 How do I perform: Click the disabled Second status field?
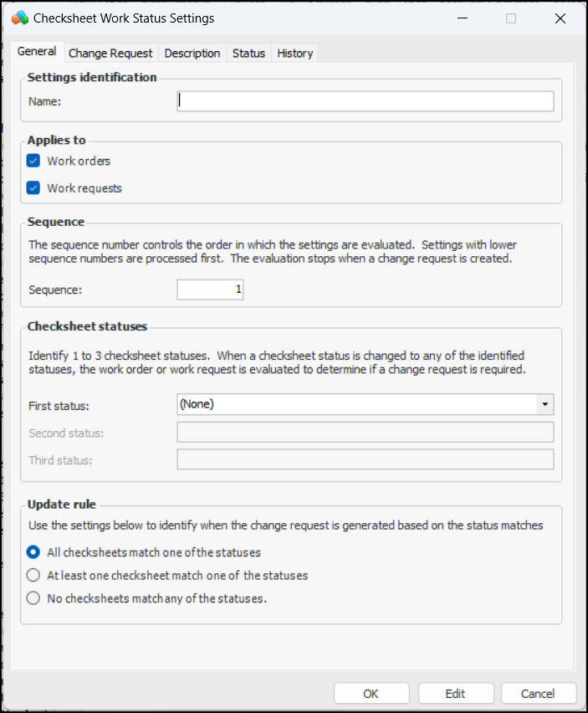pos(365,433)
